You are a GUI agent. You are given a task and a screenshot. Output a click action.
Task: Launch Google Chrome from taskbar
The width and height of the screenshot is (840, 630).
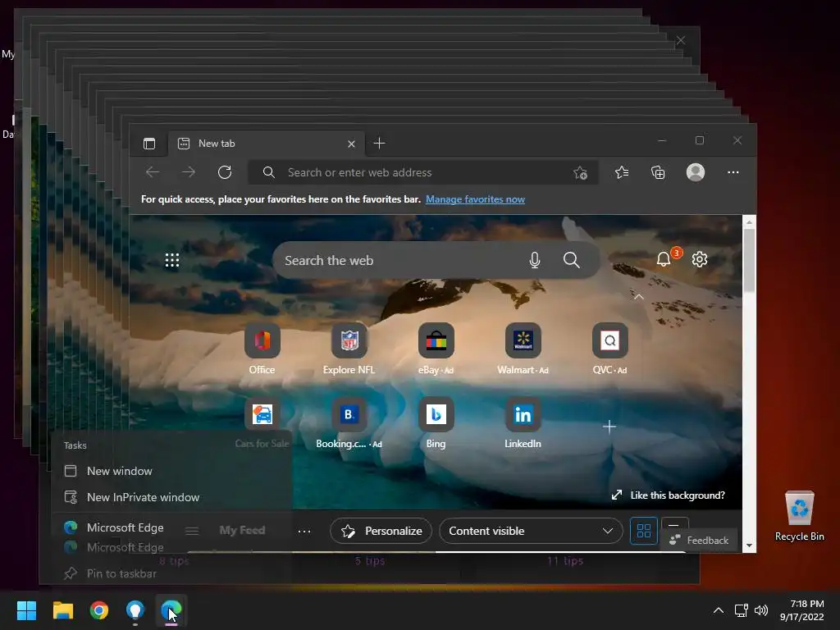click(x=99, y=610)
